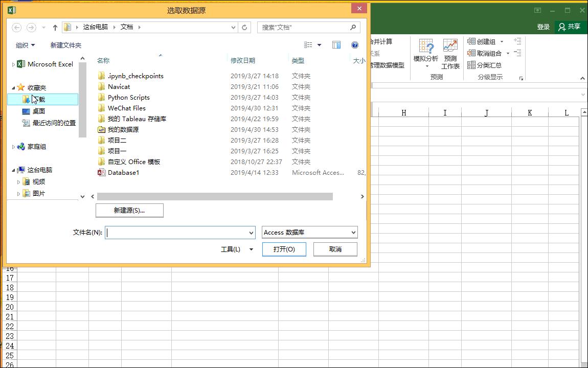Open the 模拟分析 dropdown arrow
Image resolution: width=588 pixels, height=368 pixels.
pos(427,66)
